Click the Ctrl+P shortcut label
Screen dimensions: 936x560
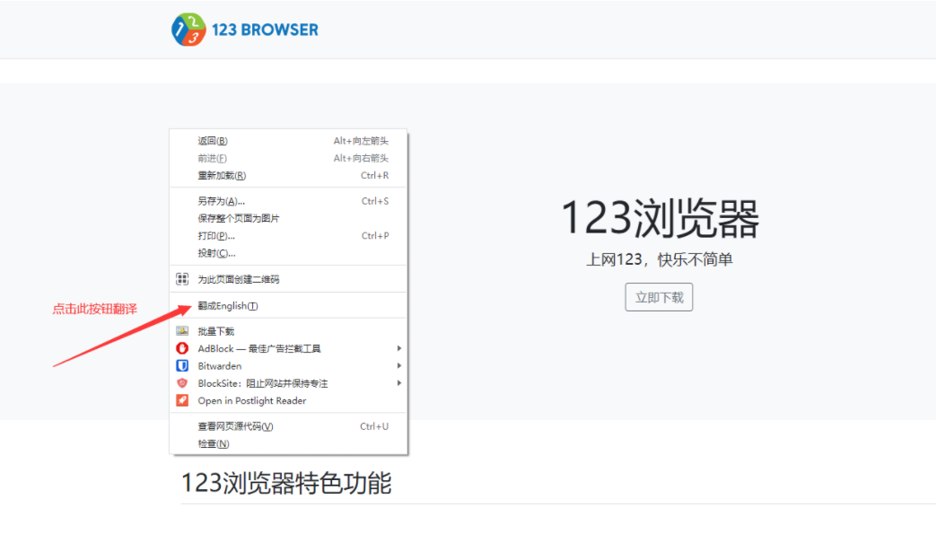[375, 236]
